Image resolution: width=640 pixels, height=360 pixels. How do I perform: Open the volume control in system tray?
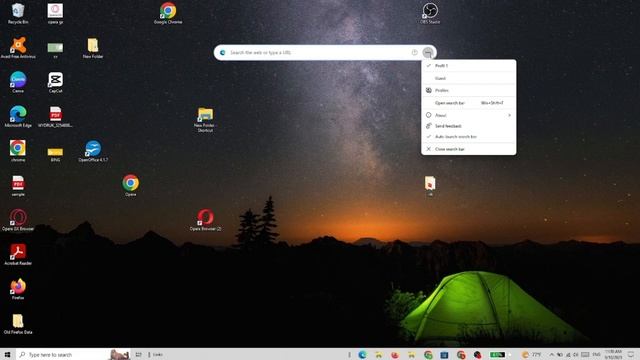pos(576,355)
